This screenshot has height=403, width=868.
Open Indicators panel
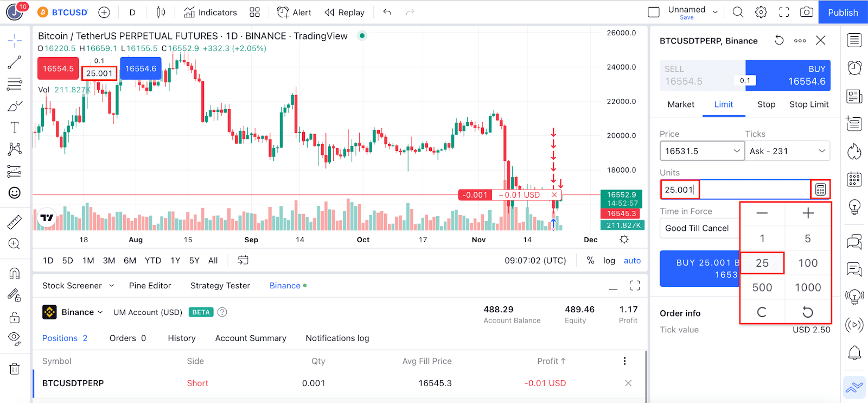[210, 12]
